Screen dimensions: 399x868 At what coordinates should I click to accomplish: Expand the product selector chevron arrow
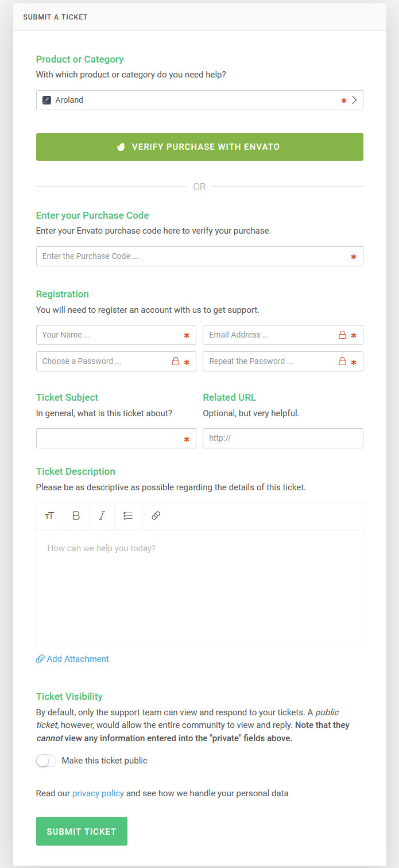(x=355, y=100)
